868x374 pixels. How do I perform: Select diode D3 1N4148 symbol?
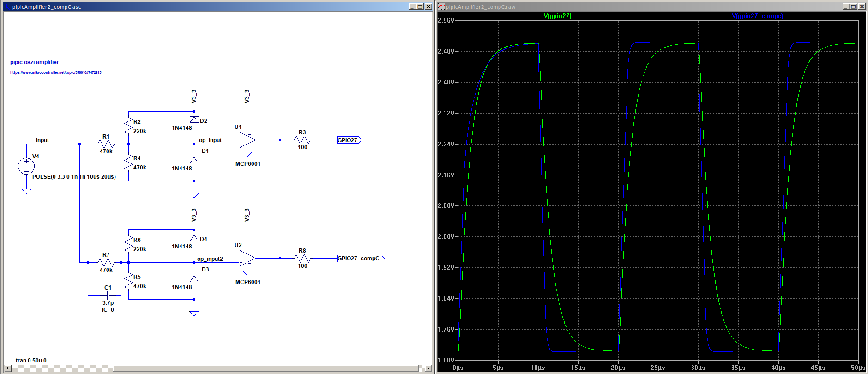(194, 279)
